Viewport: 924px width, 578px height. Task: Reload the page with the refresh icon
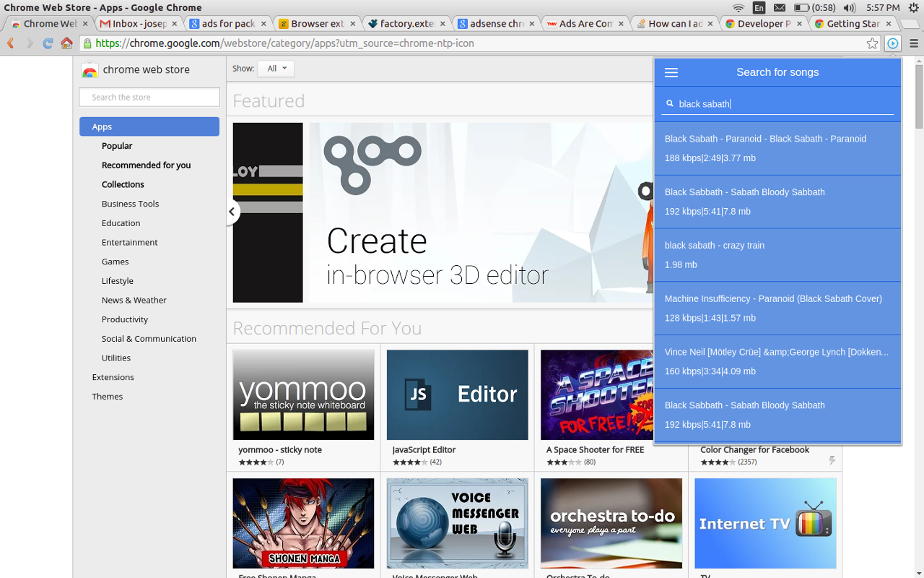[48, 43]
